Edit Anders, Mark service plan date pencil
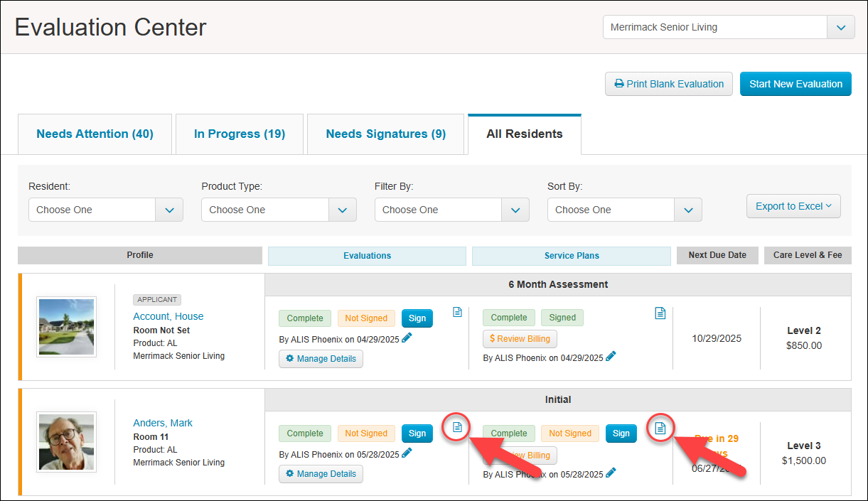 pyautogui.click(x=611, y=473)
